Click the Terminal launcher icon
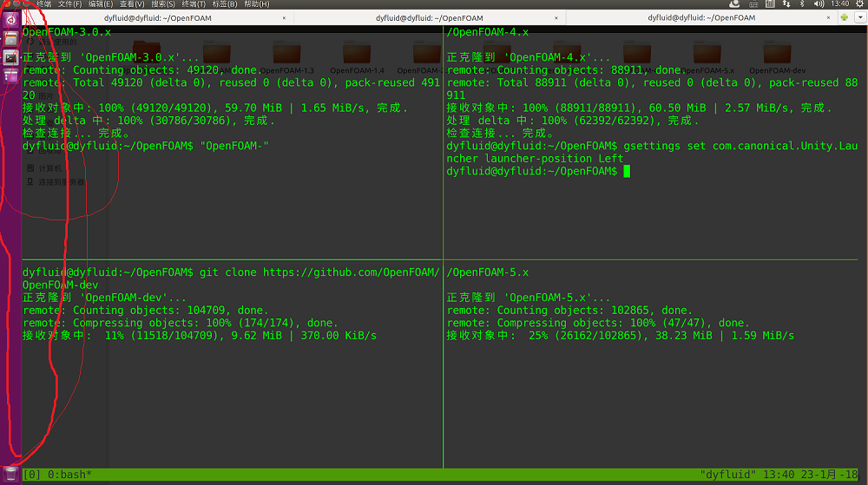The width and height of the screenshot is (868, 485). click(10, 57)
